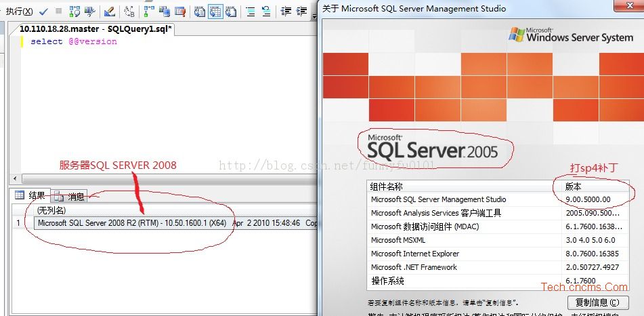Set Results to File output
The height and width of the screenshot is (316, 644).
(x=231, y=11)
